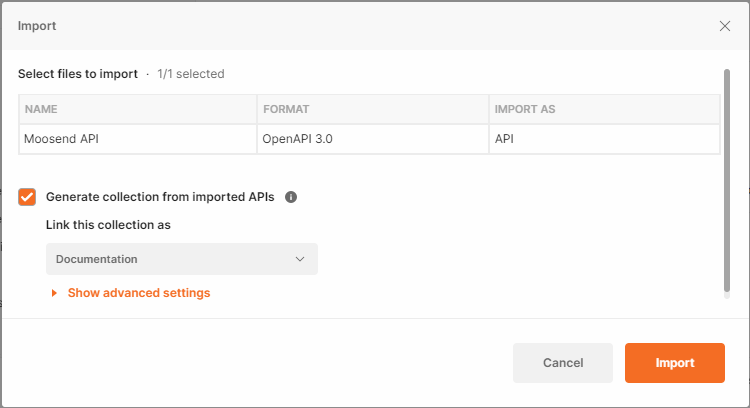Click the NAME column header

click(x=42, y=108)
